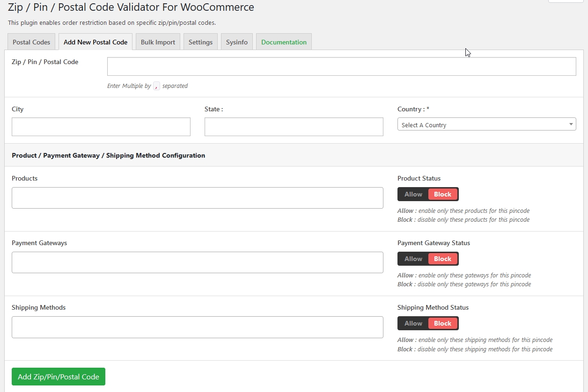The width and height of the screenshot is (588, 392).
Task: Set Product Status to Block
Action: pos(442,194)
